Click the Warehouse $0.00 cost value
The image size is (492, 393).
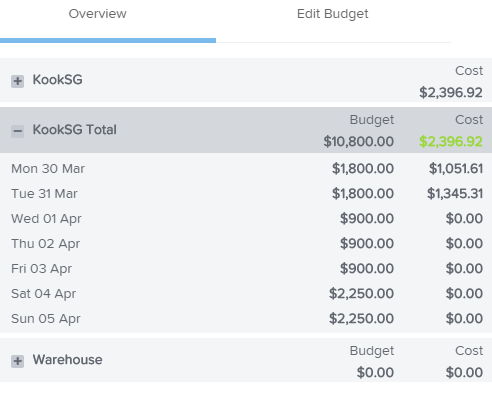pos(464,373)
